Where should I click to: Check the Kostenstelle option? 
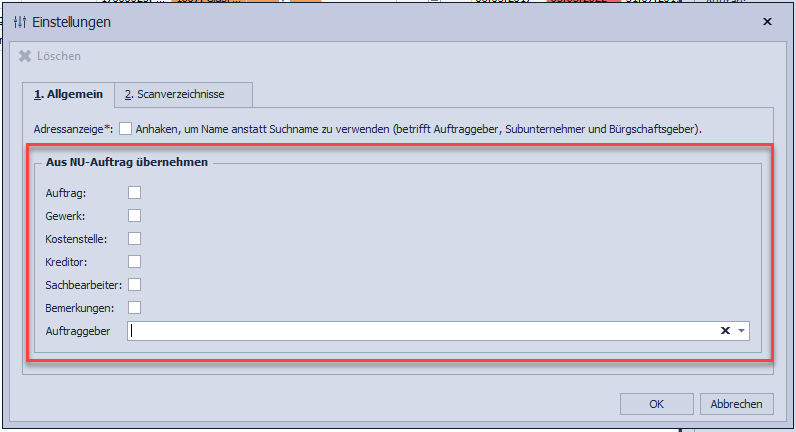(134, 238)
